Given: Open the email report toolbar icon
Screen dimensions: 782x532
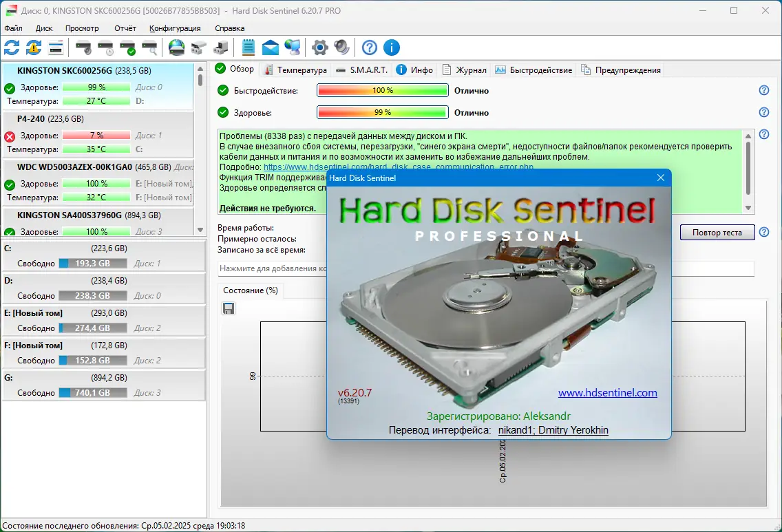Looking at the screenshot, I should tap(270, 47).
